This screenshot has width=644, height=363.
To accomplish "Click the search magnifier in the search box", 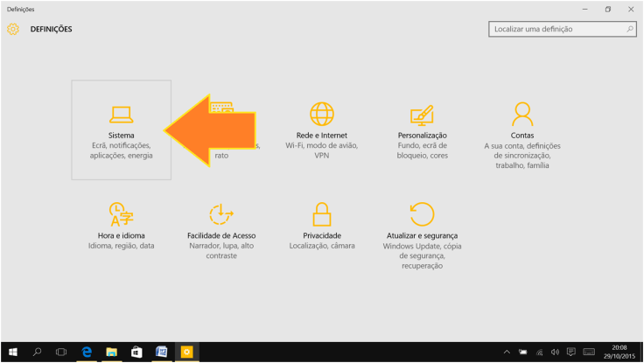I will point(629,29).
